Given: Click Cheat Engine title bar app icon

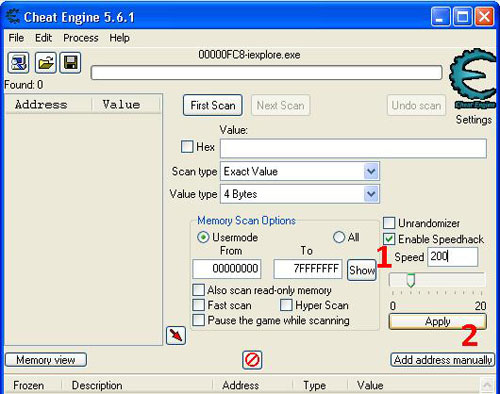Looking at the screenshot, I should (13, 17).
